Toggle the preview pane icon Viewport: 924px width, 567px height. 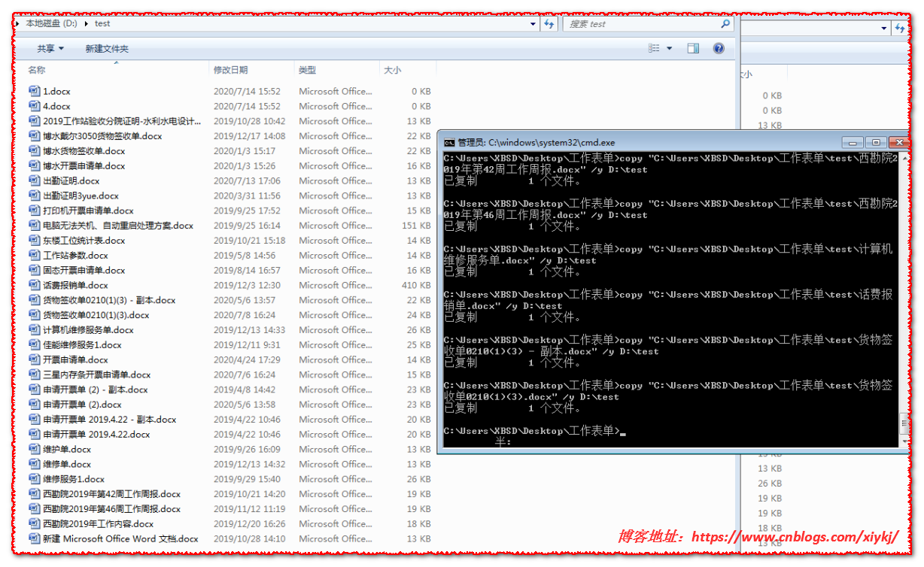pyautogui.click(x=693, y=48)
